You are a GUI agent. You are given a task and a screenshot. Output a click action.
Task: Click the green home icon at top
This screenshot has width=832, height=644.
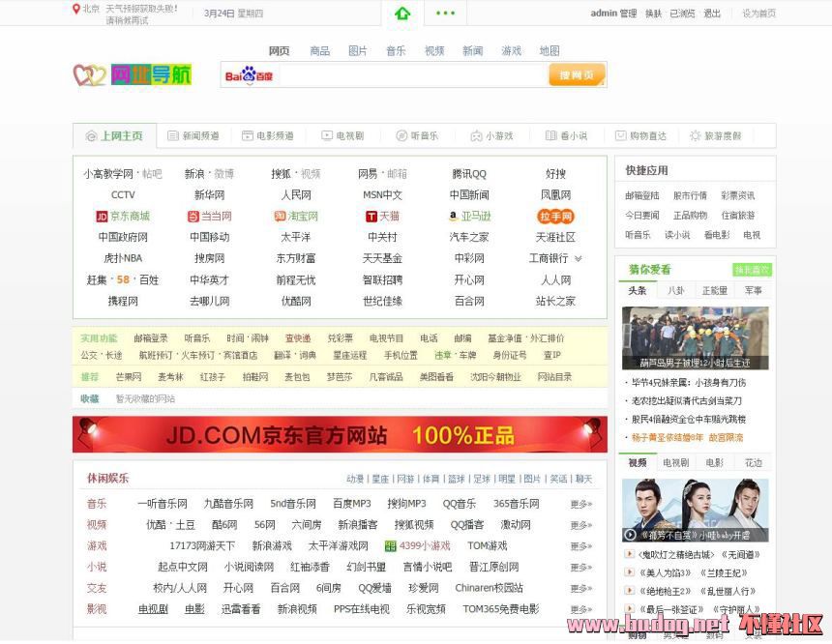point(402,14)
